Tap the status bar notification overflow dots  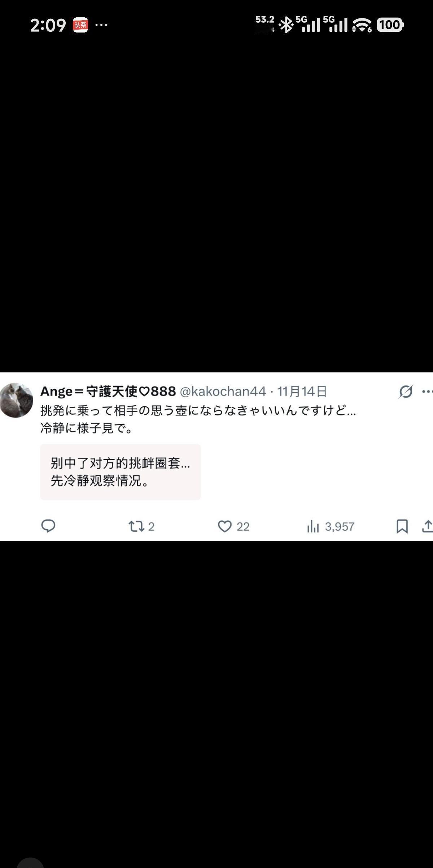[x=101, y=25]
